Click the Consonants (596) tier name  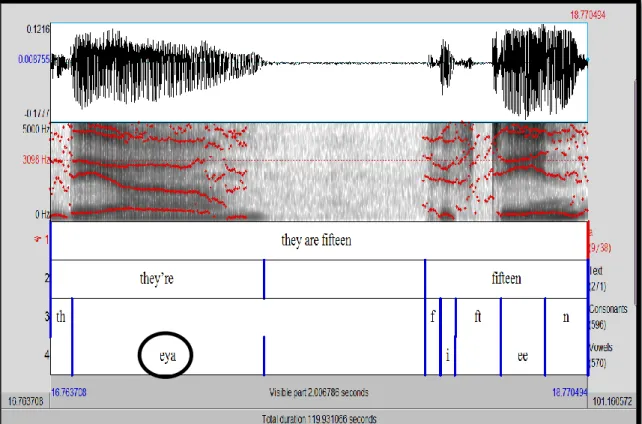[608, 317]
